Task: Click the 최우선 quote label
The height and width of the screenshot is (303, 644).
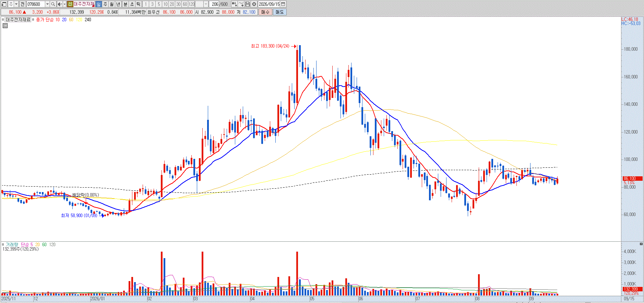Action: point(153,12)
